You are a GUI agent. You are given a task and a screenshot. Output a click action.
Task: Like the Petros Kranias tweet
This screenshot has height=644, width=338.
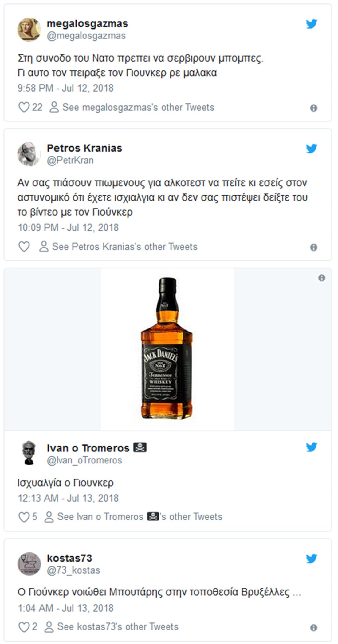coord(24,247)
